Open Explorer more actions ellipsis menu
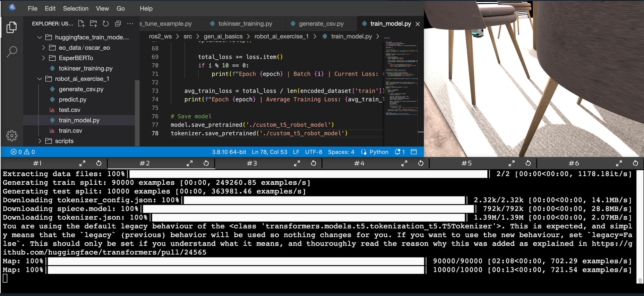 [130, 23]
